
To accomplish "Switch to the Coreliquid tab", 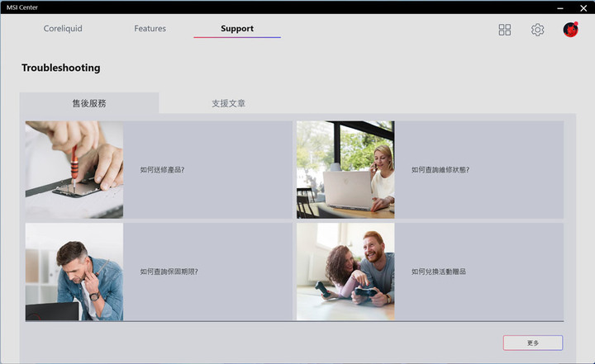I will (x=63, y=28).
